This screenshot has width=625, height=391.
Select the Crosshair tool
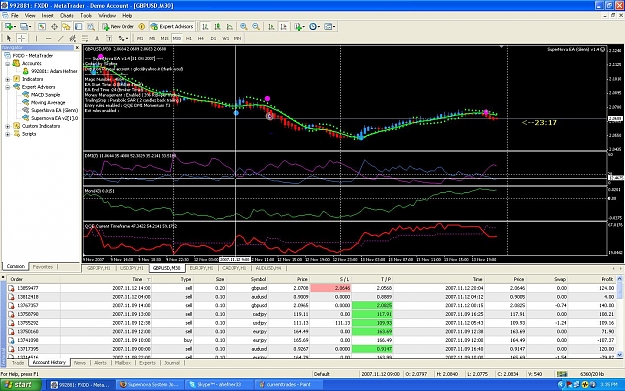[22, 38]
